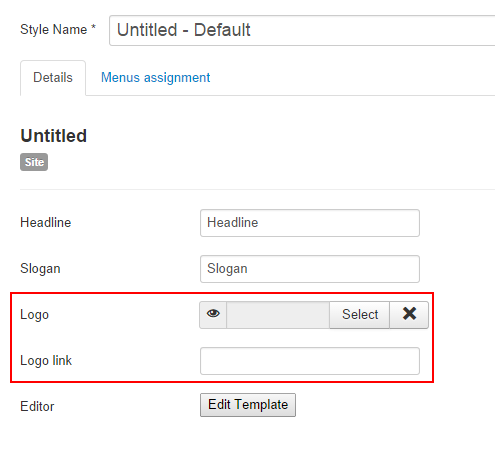Click the horizontal divider below Site badge
The height and width of the screenshot is (451, 495).
coord(257,189)
